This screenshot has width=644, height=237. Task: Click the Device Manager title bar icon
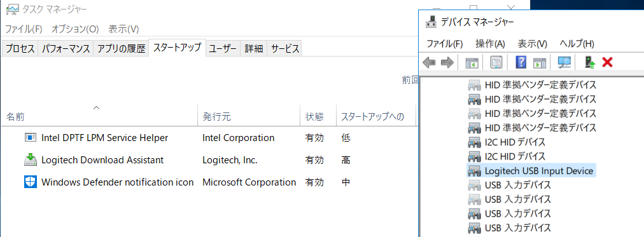pos(431,22)
